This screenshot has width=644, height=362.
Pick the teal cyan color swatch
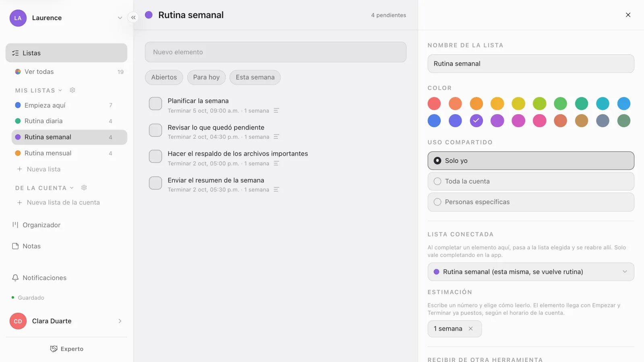tap(603, 104)
